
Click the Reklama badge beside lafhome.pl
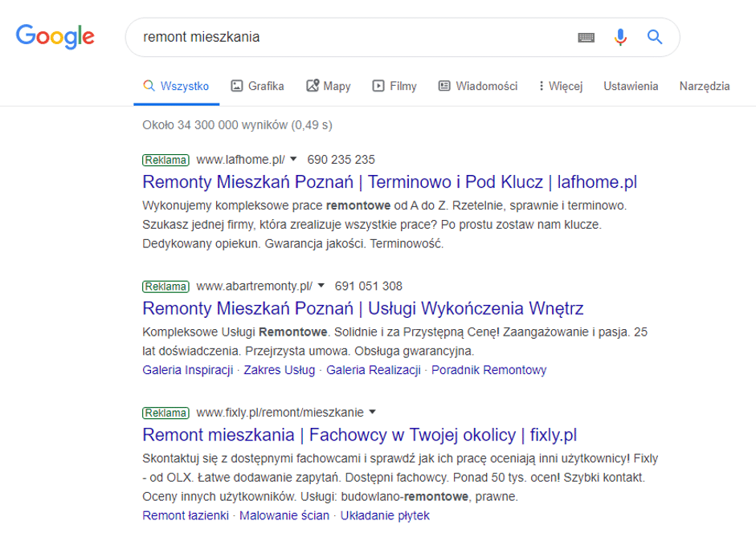pos(166,160)
